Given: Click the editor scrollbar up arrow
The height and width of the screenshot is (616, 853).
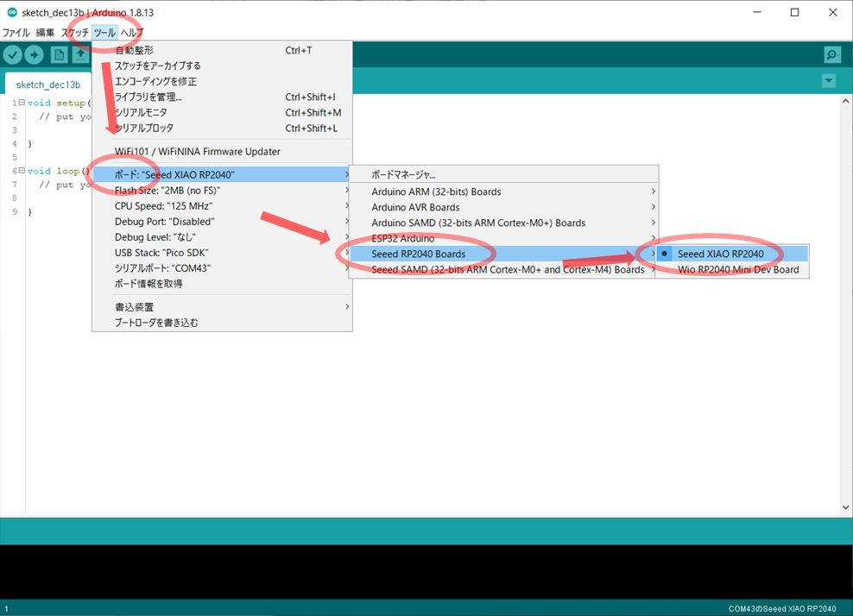Looking at the screenshot, I should 845,101.
